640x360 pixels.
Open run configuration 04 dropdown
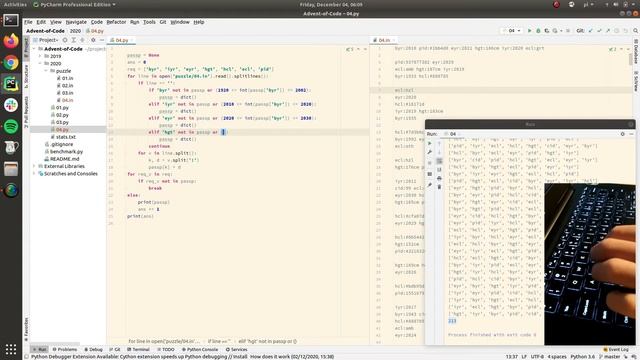click(x=511, y=31)
